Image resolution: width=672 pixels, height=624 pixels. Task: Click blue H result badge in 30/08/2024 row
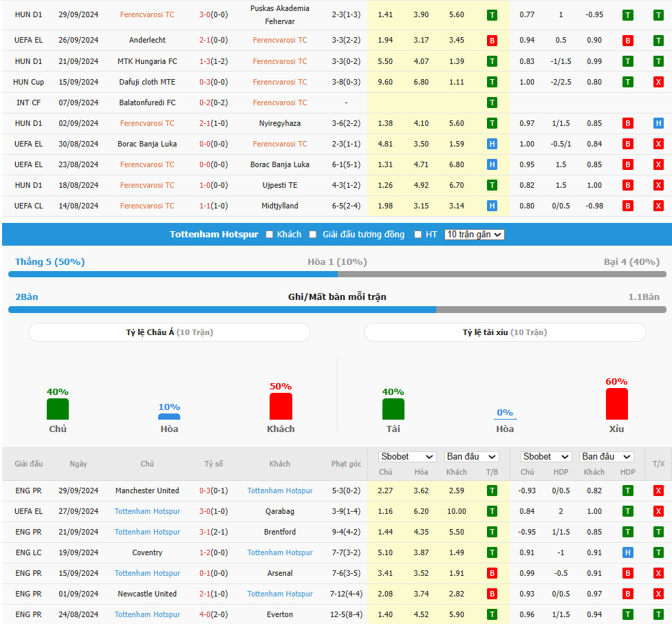492,144
